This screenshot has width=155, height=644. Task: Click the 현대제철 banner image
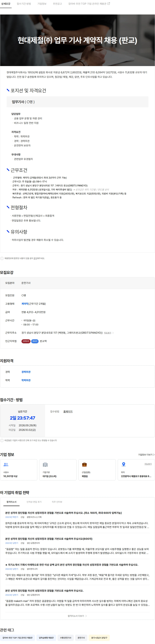(x=77, y=40)
